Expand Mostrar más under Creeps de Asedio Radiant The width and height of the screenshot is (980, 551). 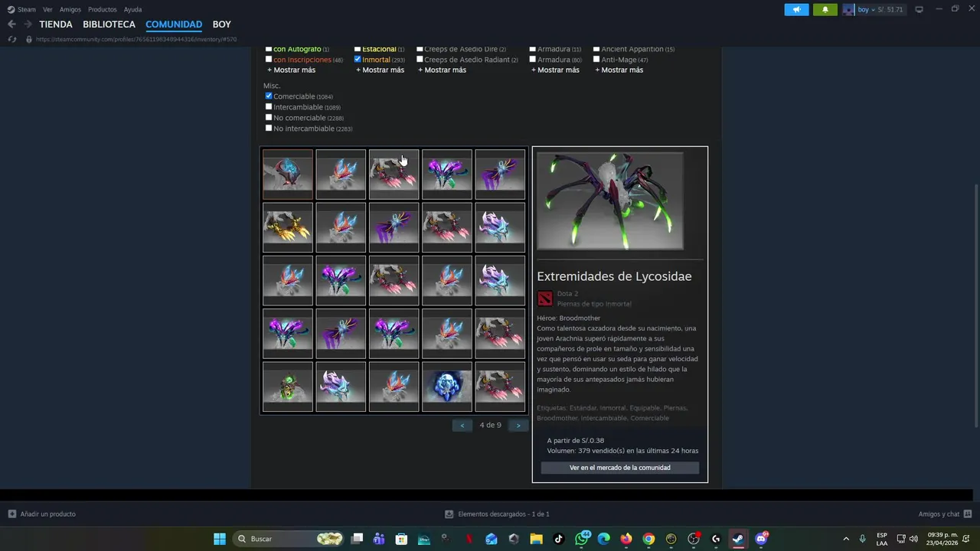tap(442, 70)
